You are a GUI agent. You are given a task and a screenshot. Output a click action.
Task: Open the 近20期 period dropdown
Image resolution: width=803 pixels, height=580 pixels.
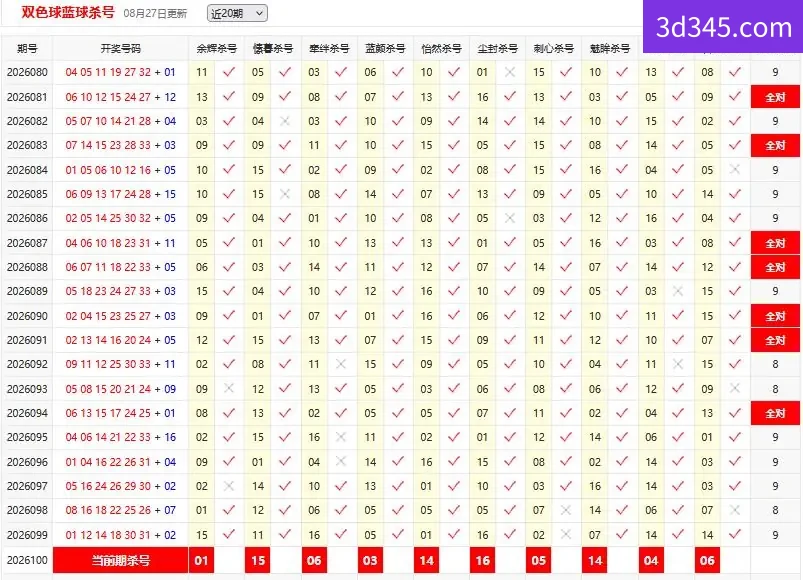(237, 13)
